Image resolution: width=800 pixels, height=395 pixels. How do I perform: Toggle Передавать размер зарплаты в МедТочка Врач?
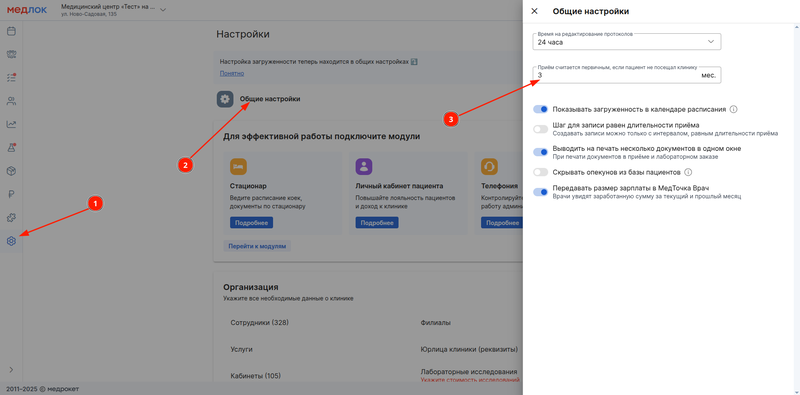(x=540, y=192)
